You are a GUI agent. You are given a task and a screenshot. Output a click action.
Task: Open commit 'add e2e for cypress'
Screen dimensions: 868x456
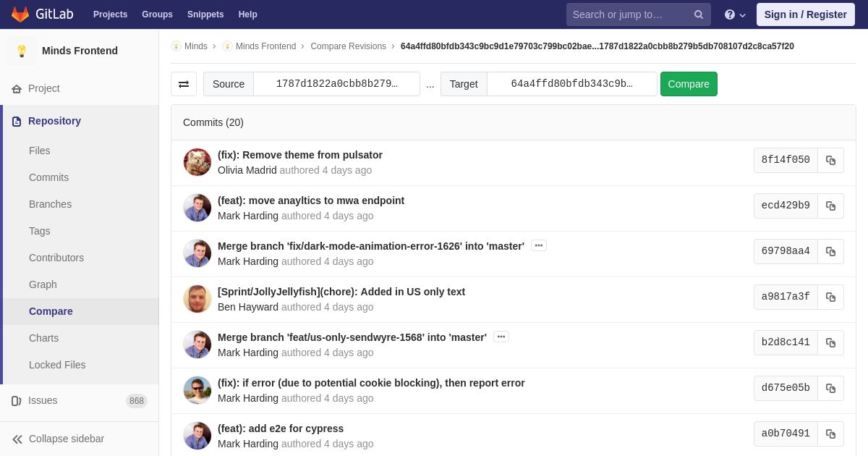point(281,428)
